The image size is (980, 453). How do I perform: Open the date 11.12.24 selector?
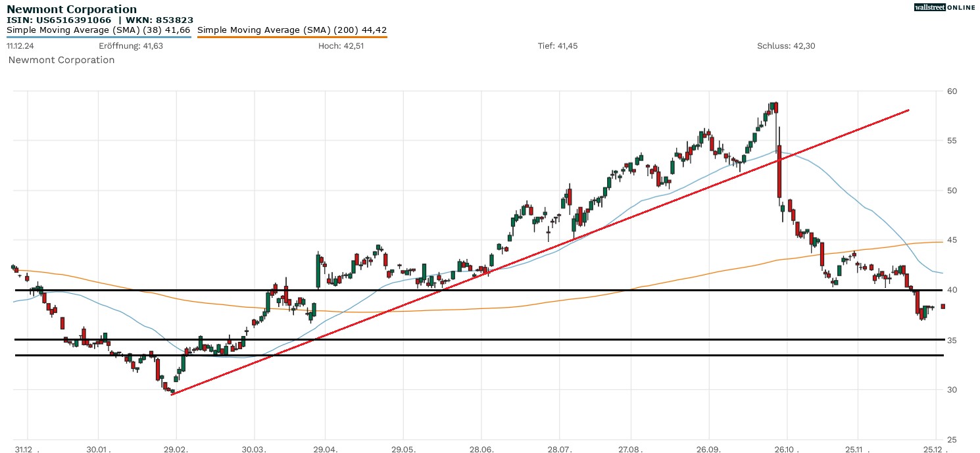(21, 46)
